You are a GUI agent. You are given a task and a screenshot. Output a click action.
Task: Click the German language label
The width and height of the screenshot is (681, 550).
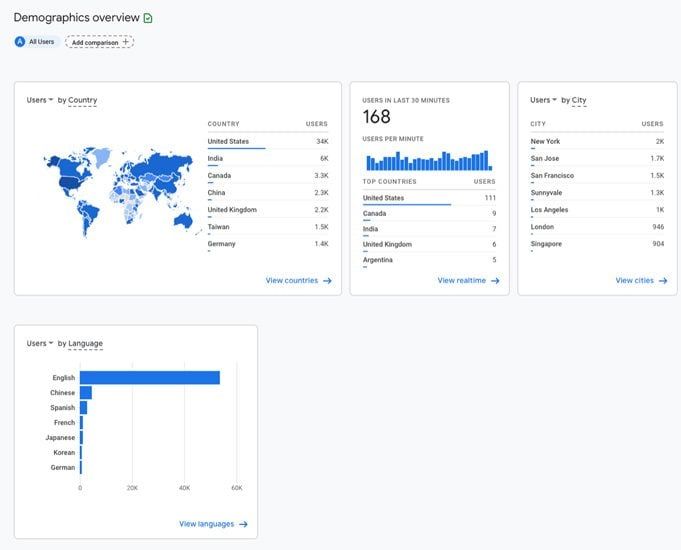(x=63, y=467)
